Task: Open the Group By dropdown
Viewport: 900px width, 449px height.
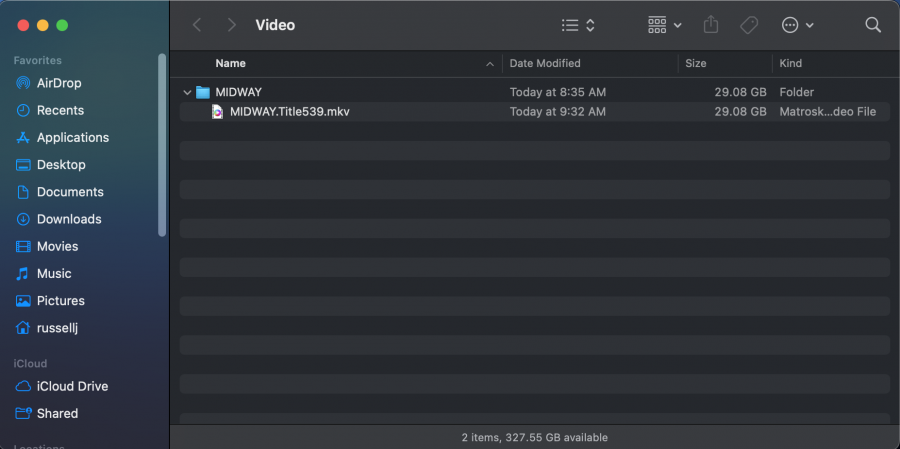Action: point(664,25)
